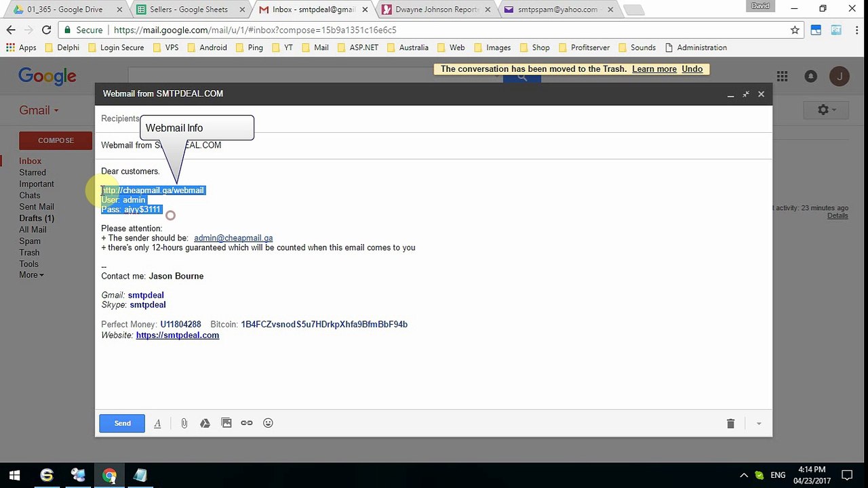Open the Trash folder
868x488 pixels.
(x=29, y=253)
